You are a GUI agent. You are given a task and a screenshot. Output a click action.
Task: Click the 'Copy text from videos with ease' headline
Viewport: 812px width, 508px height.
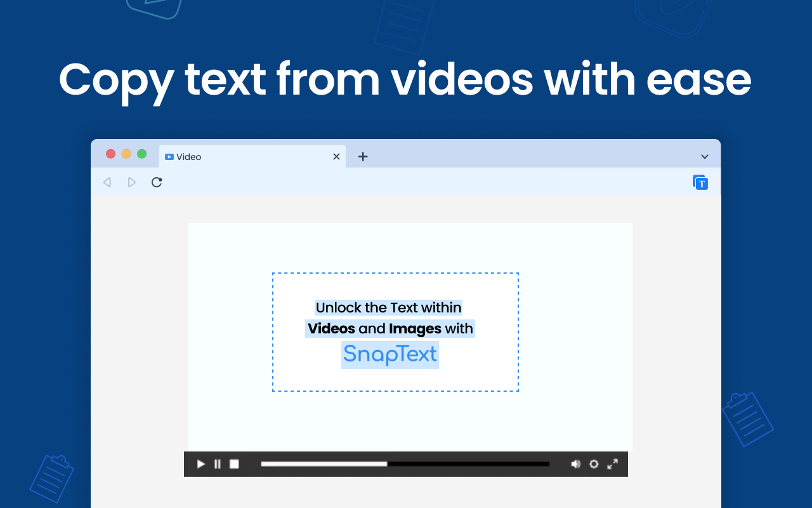click(x=405, y=81)
